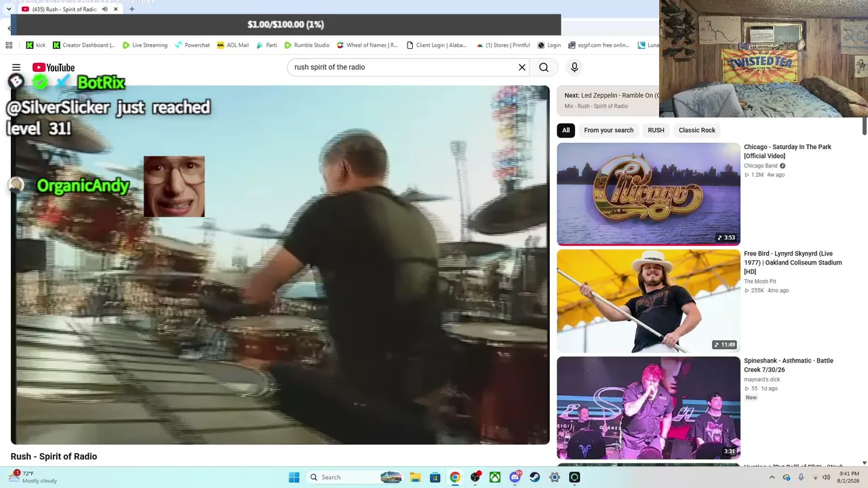Open the Chrome tab search dropdown arrow
The height and width of the screenshot is (488, 868).
[9, 9]
